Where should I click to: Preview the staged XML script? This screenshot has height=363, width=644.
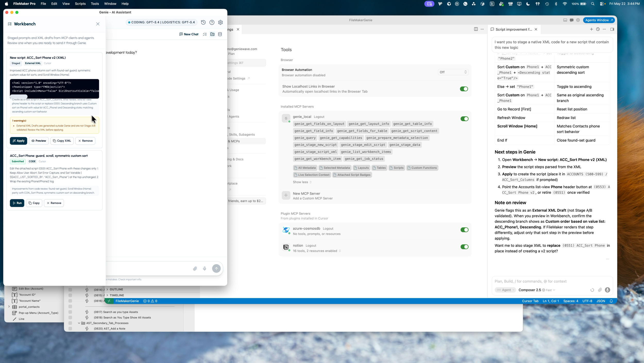(39, 141)
